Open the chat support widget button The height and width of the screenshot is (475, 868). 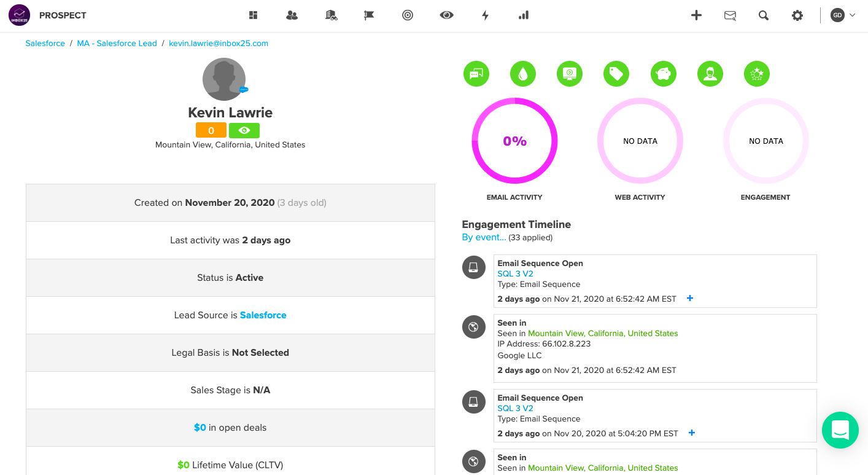click(x=840, y=430)
